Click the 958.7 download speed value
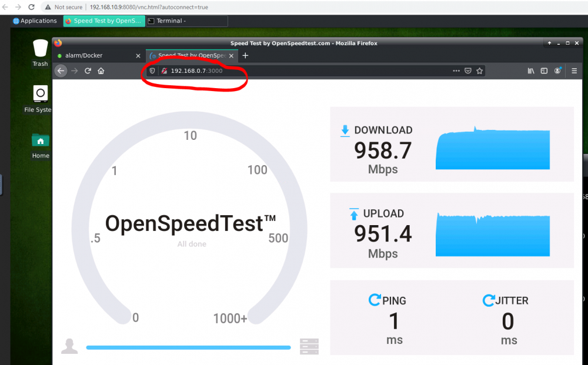The width and height of the screenshot is (588, 365). click(x=383, y=150)
